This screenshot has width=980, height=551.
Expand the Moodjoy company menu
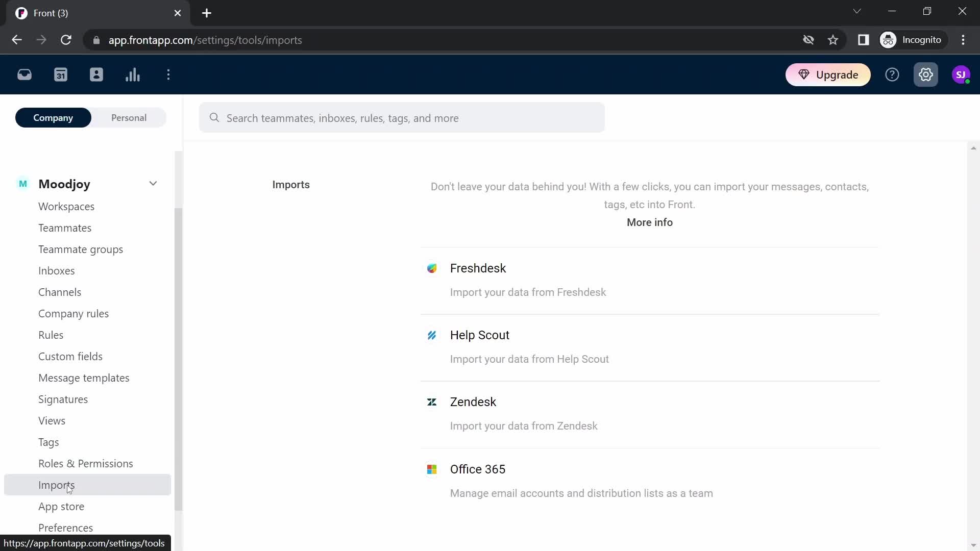(x=154, y=184)
